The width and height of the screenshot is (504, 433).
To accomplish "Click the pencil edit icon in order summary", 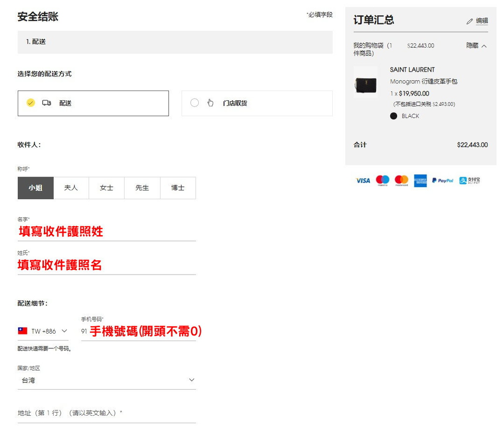I will pos(470,21).
